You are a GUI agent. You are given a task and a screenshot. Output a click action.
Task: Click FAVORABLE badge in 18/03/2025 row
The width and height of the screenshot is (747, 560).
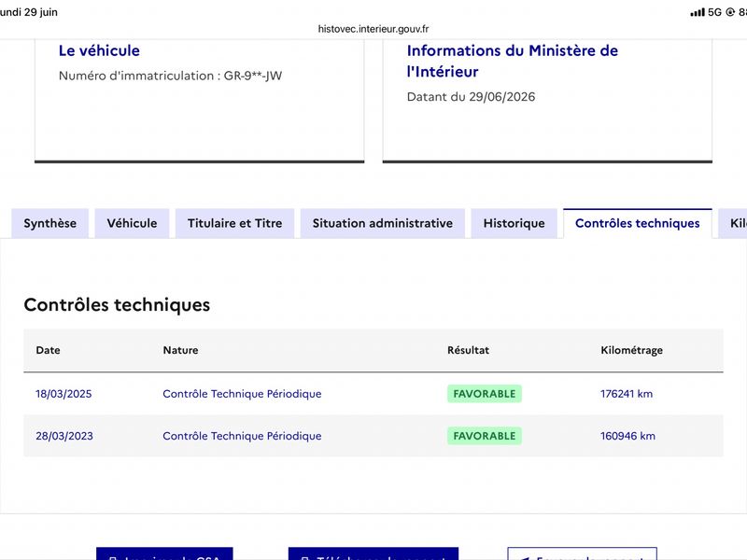(485, 394)
